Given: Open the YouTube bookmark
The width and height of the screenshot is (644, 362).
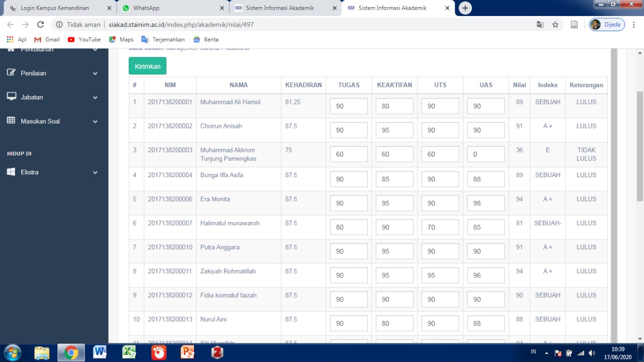Looking at the screenshot, I should pos(84,39).
